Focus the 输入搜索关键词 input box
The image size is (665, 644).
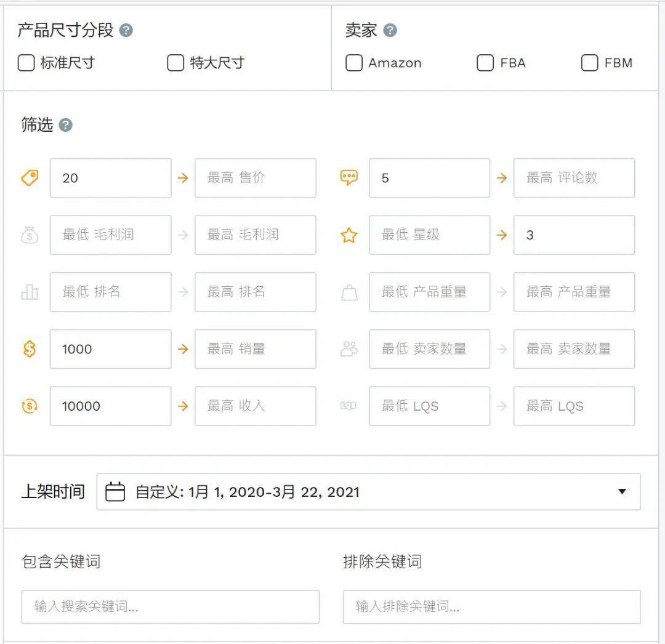click(x=171, y=607)
